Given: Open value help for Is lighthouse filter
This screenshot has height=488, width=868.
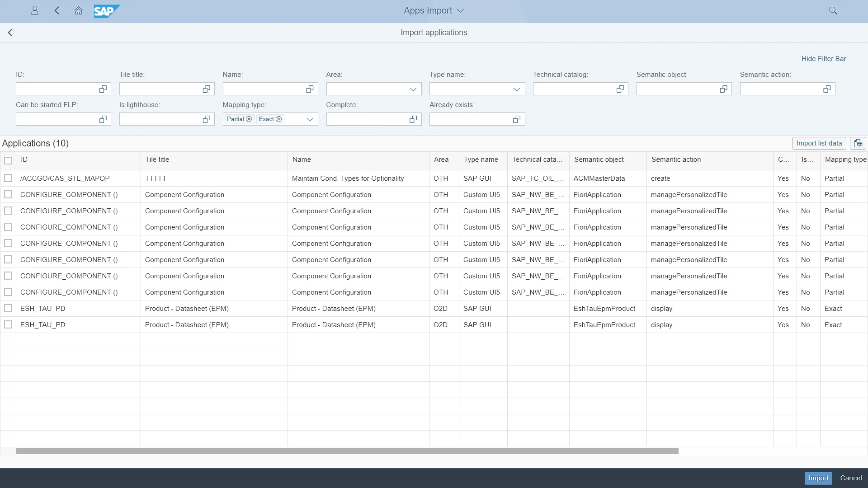Looking at the screenshot, I should pyautogui.click(x=207, y=119).
